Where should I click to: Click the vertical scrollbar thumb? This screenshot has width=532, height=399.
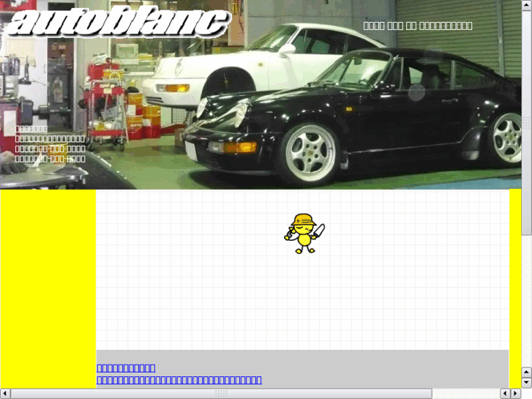pyautogui.click(x=527, y=122)
